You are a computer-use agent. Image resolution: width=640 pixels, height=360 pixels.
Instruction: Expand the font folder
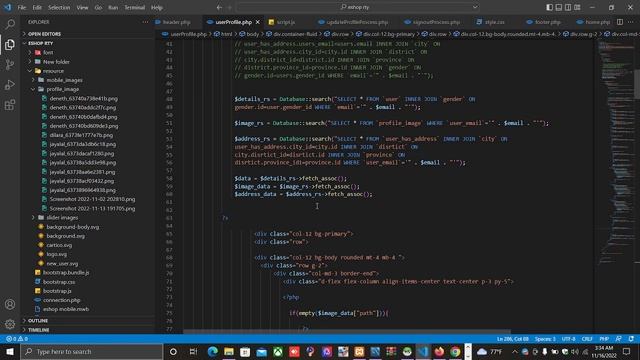[48, 53]
